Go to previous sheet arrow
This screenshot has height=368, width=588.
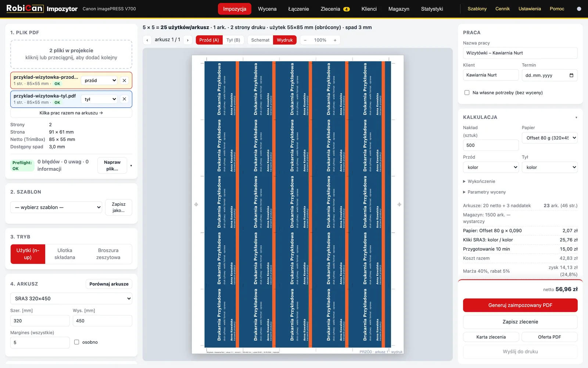click(147, 40)
